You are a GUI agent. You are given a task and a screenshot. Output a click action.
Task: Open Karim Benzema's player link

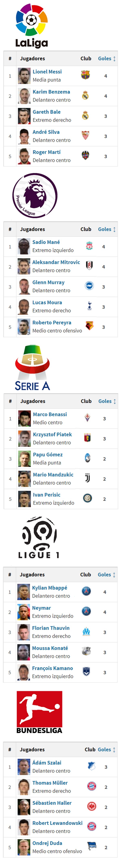pos(51,92)
